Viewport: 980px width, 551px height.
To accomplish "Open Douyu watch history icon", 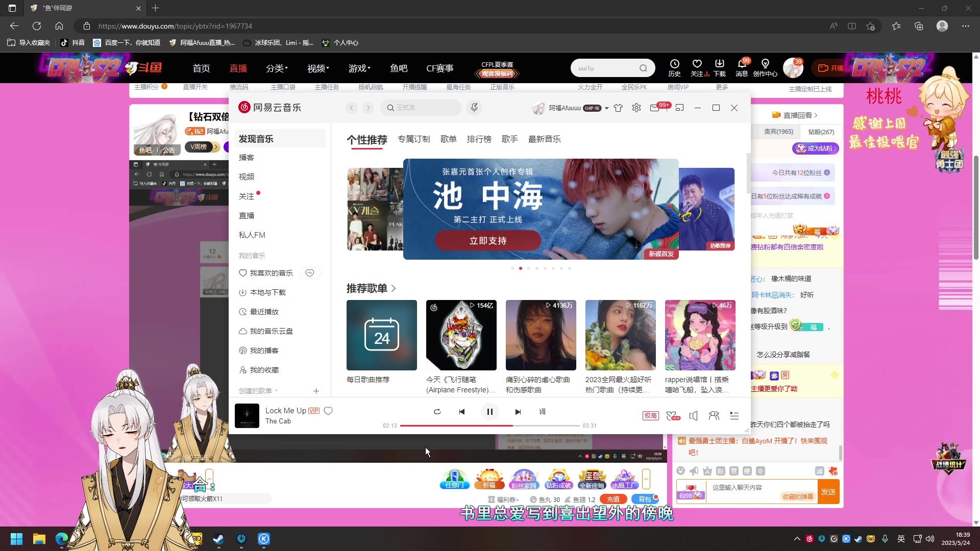I will (x=674, y=67).
